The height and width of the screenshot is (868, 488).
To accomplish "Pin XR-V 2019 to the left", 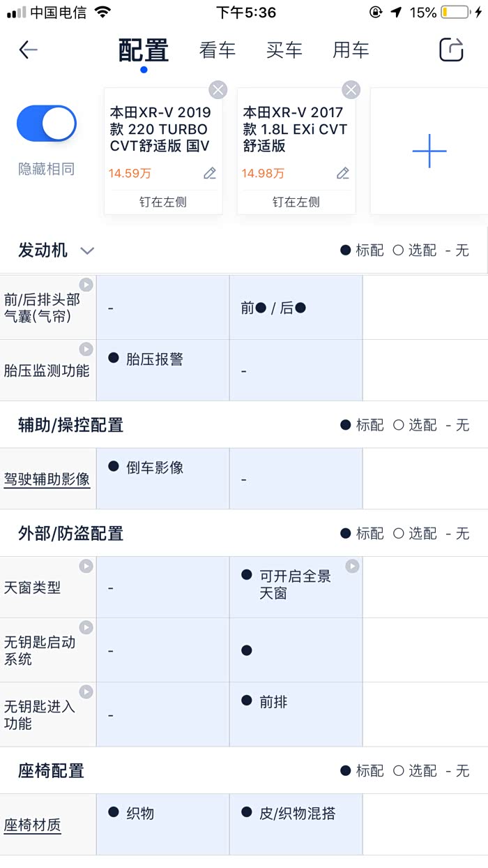I will point(163,202).
